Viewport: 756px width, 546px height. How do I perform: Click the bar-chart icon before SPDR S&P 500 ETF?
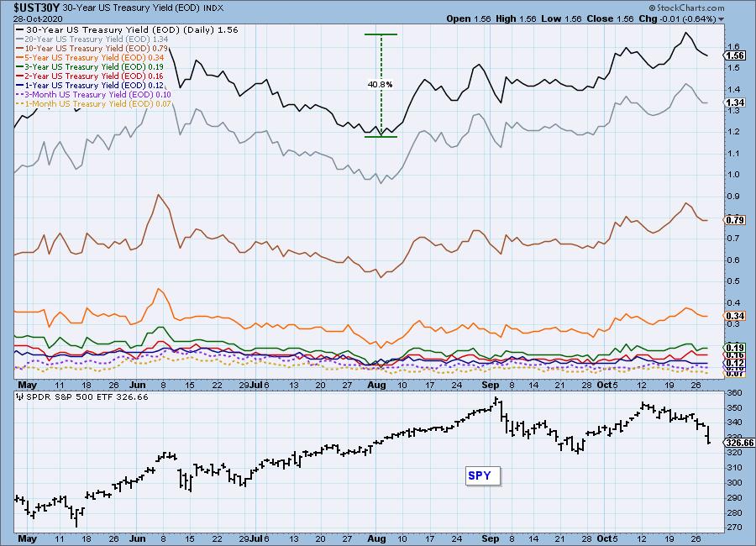point(20,397)
